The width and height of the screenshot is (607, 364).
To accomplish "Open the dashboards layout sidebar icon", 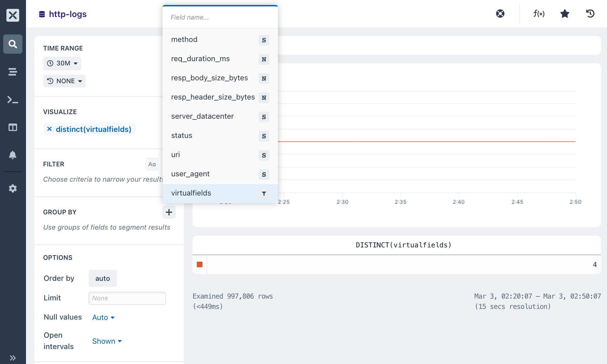I will coord(13,127).
